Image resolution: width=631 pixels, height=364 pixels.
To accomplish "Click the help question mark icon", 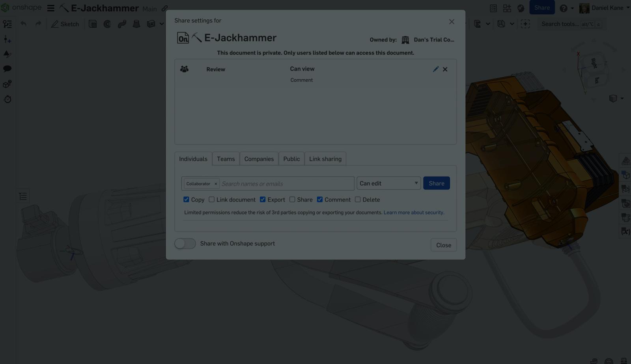I will point(563,8).
